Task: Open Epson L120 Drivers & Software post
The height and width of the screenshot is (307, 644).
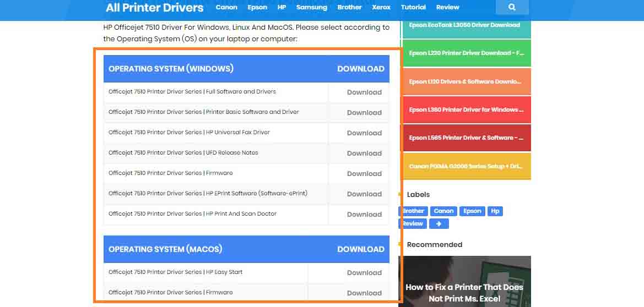Action: 467,81
